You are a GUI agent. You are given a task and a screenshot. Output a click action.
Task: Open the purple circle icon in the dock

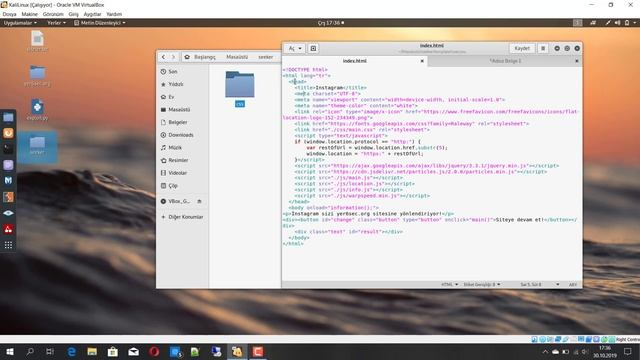(8, 165)
